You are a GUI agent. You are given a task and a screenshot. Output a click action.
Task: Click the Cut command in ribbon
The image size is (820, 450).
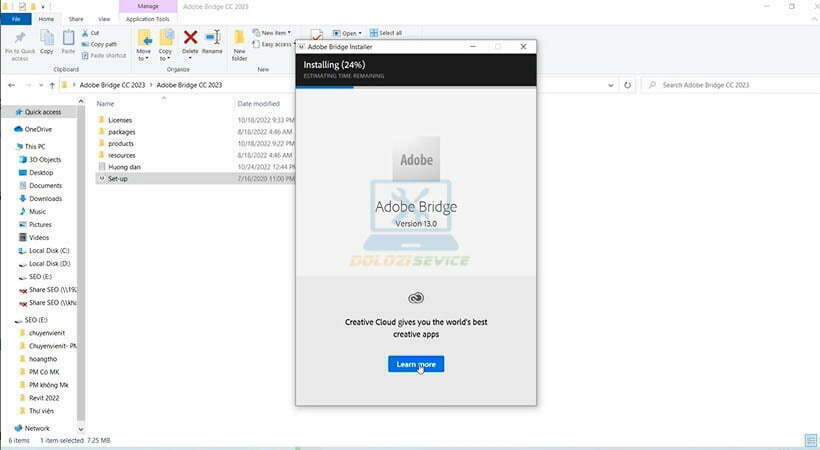[x=90, y=33]
